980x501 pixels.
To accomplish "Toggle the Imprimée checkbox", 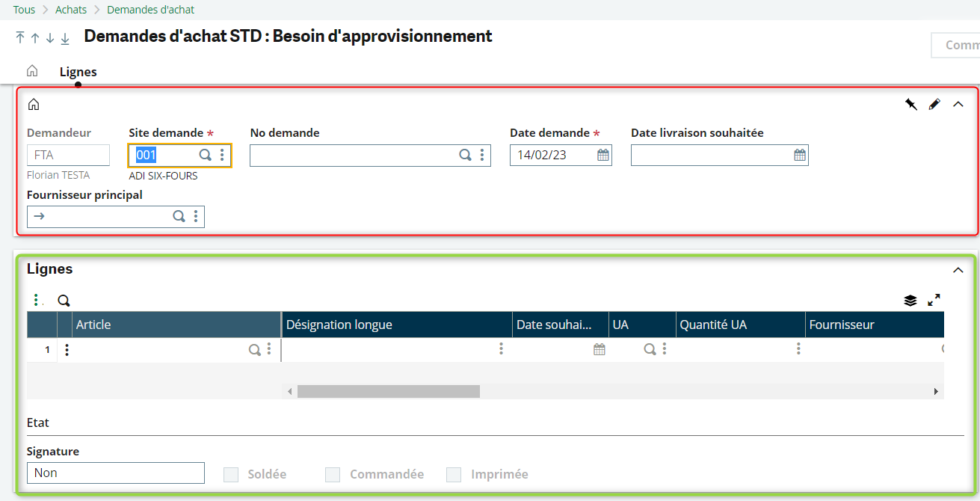I will (x=454, y=475).
